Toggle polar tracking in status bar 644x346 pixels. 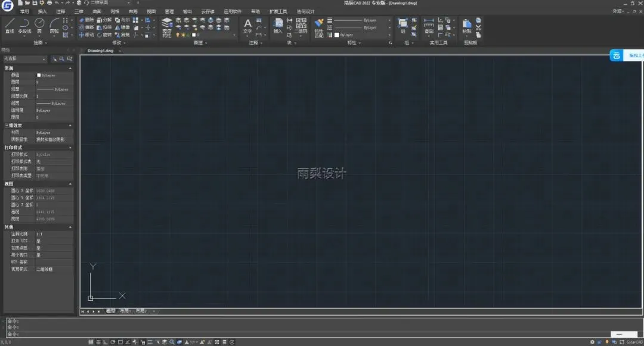[x=113, y=342]
